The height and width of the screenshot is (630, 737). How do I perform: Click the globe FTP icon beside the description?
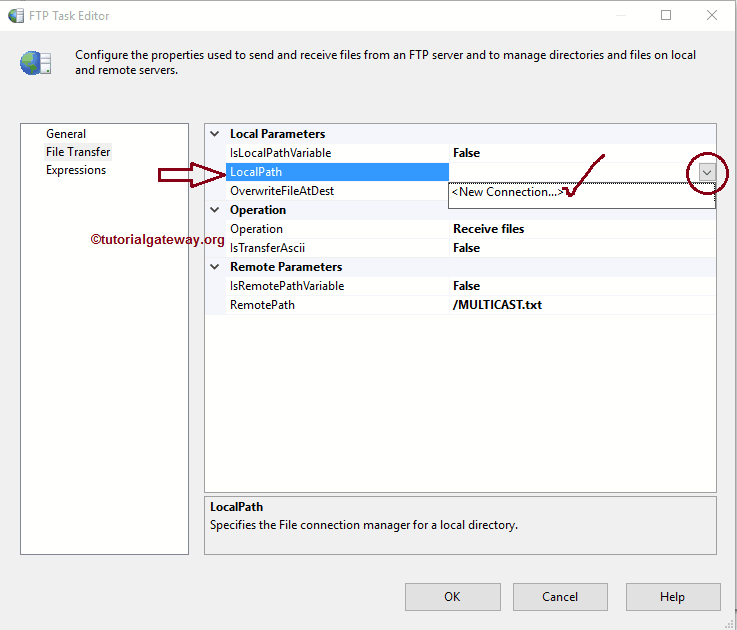click(x=35, y=62)
